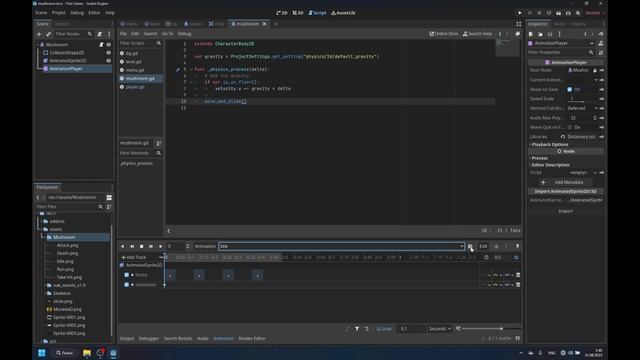
Task: Click Add Metadata button
Action: [566, 182]
